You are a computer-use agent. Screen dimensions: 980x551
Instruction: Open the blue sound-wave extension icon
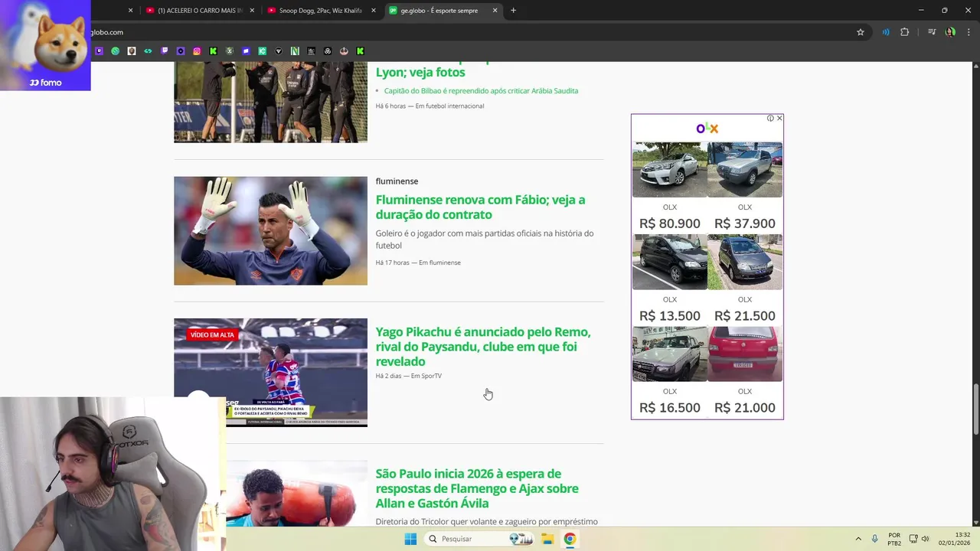pyautogui.click(x=886, y=32)
